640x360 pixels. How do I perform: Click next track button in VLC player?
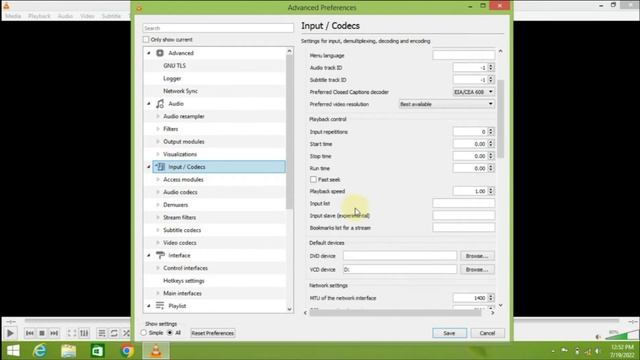click(54, 333)
